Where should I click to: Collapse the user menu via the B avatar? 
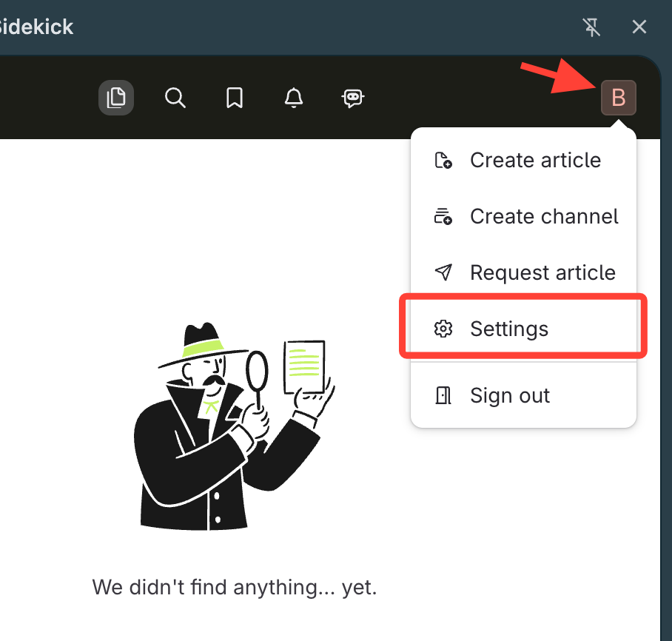click(618, 98)
